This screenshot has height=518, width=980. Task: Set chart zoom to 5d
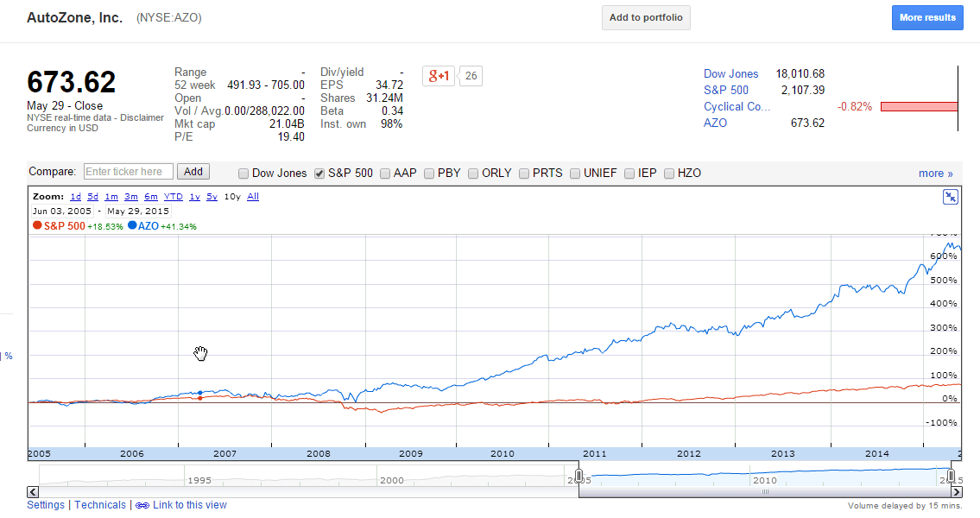[x=93, y=197]
